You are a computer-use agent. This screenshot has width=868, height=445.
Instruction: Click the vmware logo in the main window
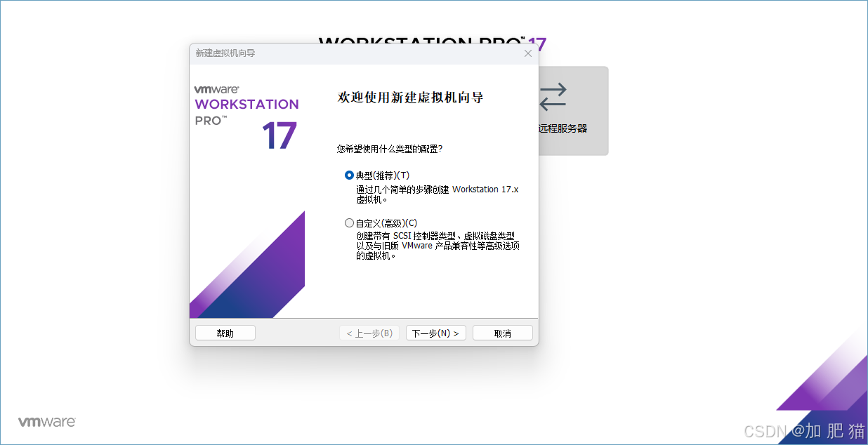click(x=47, y=422)
